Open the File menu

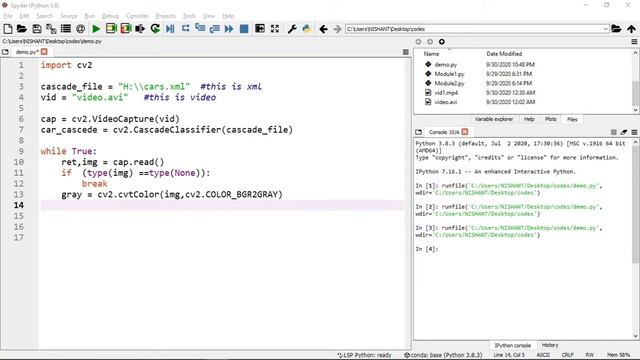click(8, 16)
